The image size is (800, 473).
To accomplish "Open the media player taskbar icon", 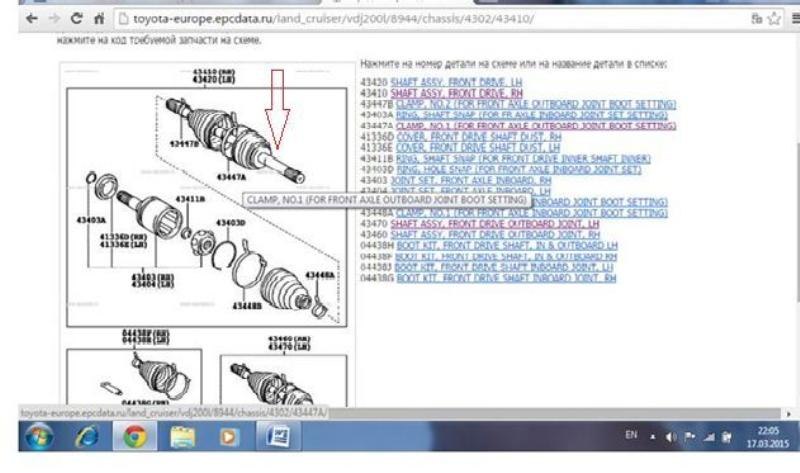I will point(229,437).
